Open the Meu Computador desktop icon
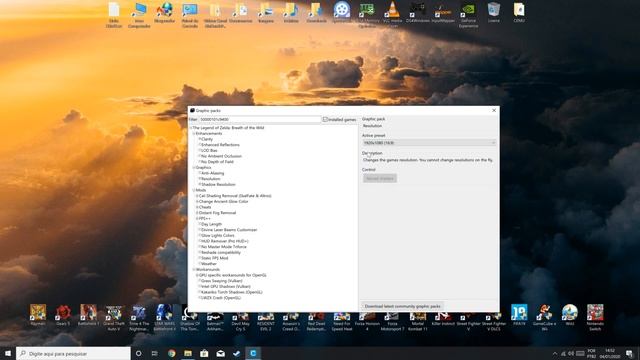640x360 pixels. 139,14
